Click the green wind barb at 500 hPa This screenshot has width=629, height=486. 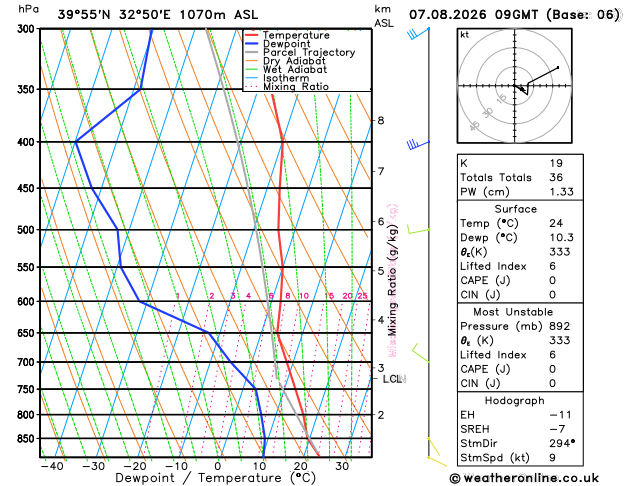point(418,230)
